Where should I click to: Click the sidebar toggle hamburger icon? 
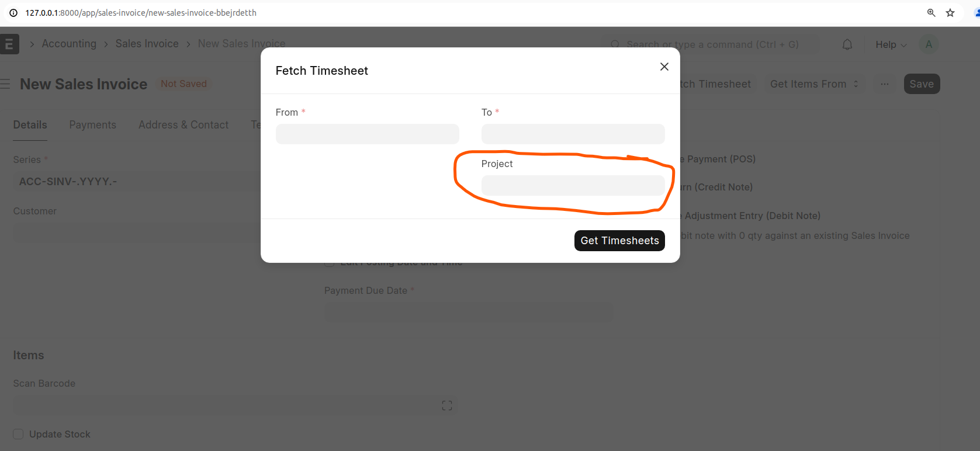pyautogui.click(x=5, y=84)
